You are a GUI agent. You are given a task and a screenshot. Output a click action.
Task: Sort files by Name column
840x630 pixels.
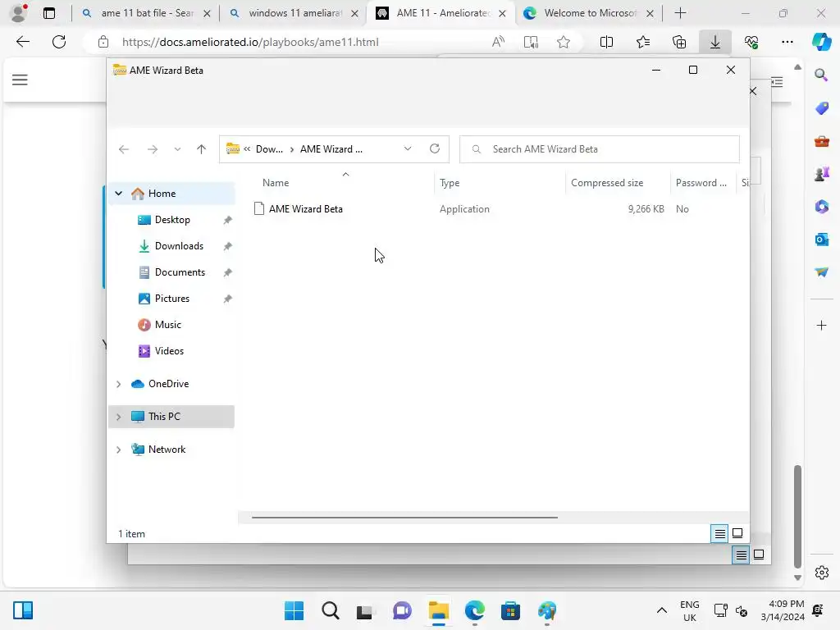point(276,183)
